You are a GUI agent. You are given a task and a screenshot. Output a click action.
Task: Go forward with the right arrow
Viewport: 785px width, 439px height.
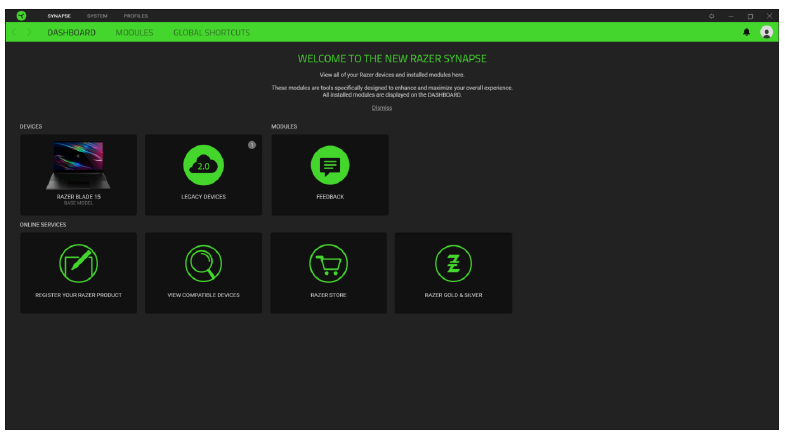pyautogui.click(x=29, y=32)
